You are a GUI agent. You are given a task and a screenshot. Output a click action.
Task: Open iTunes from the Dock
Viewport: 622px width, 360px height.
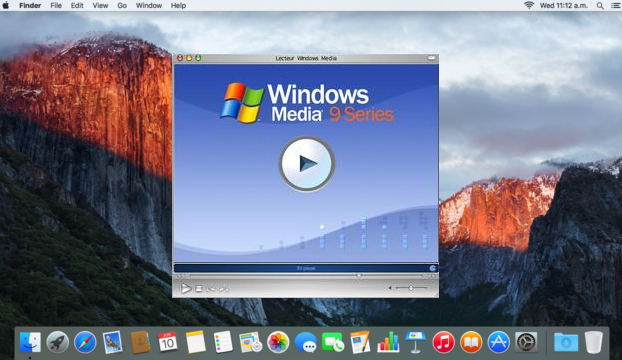point(443,342)
